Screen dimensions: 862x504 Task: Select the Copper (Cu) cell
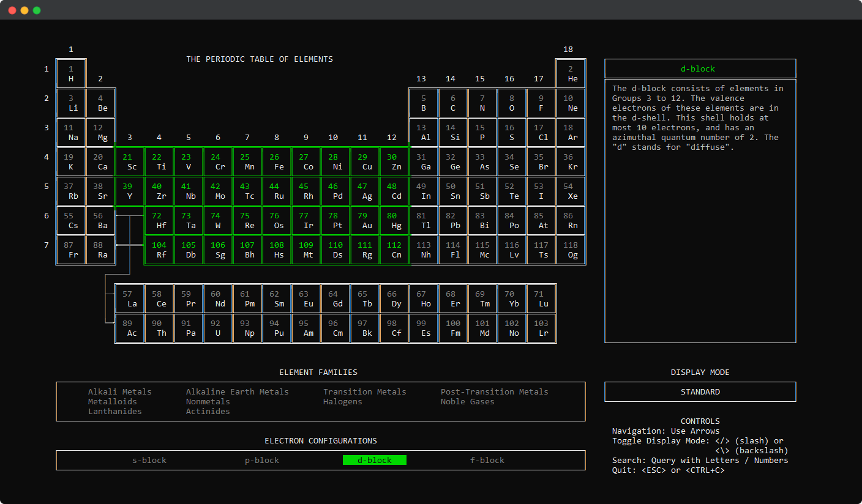[365, 161]
